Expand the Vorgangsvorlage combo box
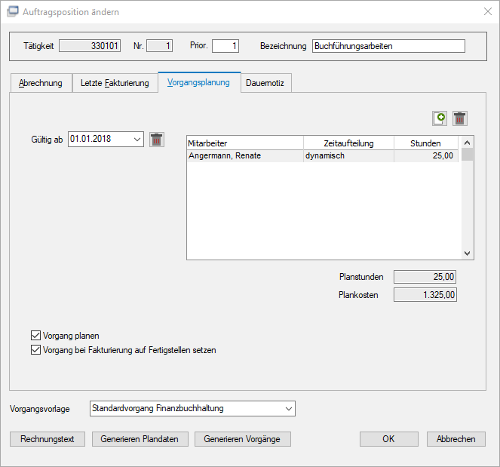Image resolution: width=500 pixels, height=467 pixels. (289, 409)
